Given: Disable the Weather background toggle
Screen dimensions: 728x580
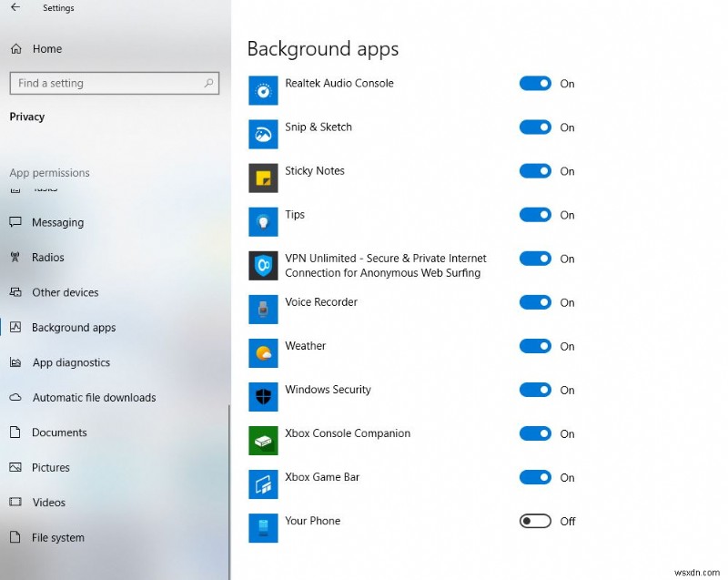Looking at the screenshot, I should tap(536, 346).
